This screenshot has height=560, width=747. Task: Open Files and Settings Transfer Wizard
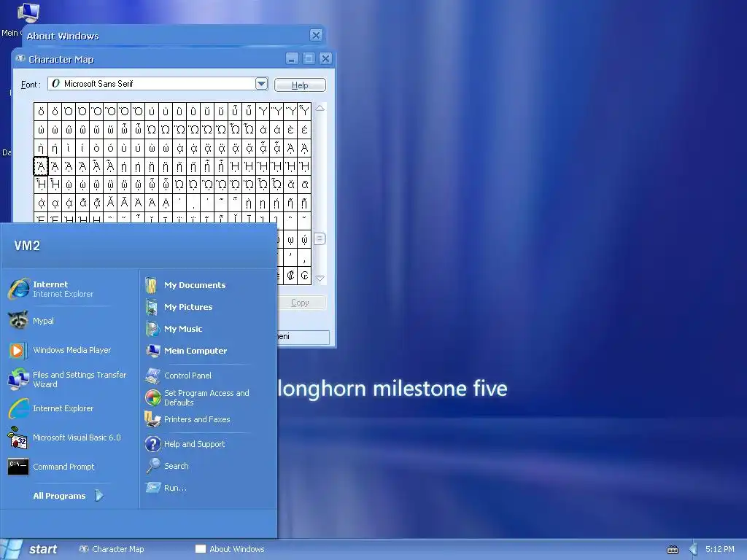(68, 379)
